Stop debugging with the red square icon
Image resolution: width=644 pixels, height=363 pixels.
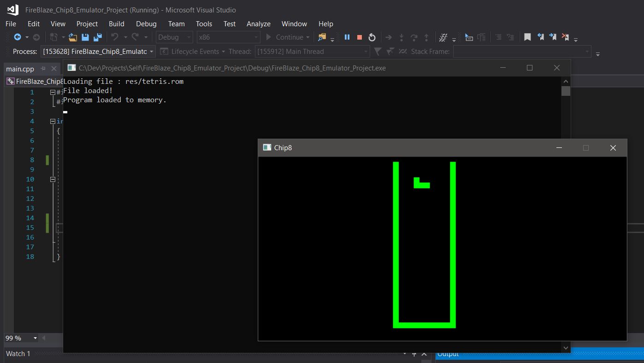pyautogui.click(x=359, y=37)
